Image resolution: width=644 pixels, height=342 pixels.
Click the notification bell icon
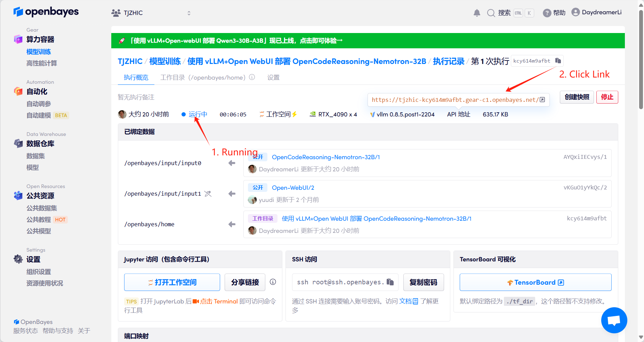pyautogui.click(x=477, y=13)
